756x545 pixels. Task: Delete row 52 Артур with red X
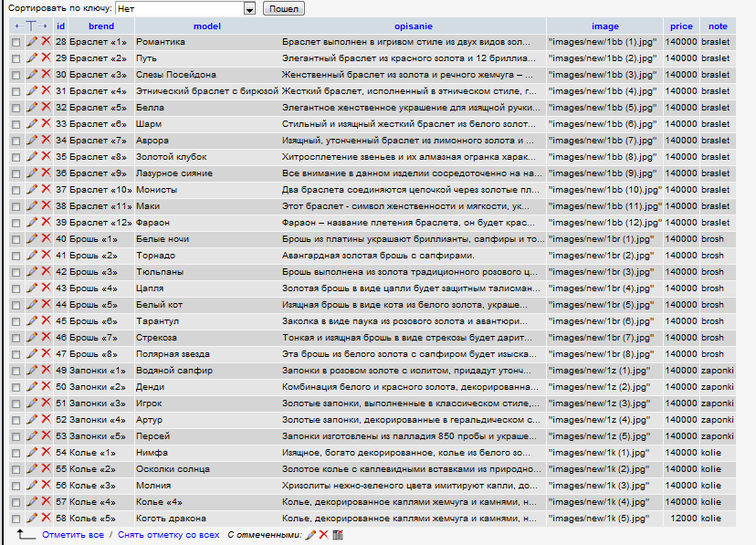[x=46, y=419]
